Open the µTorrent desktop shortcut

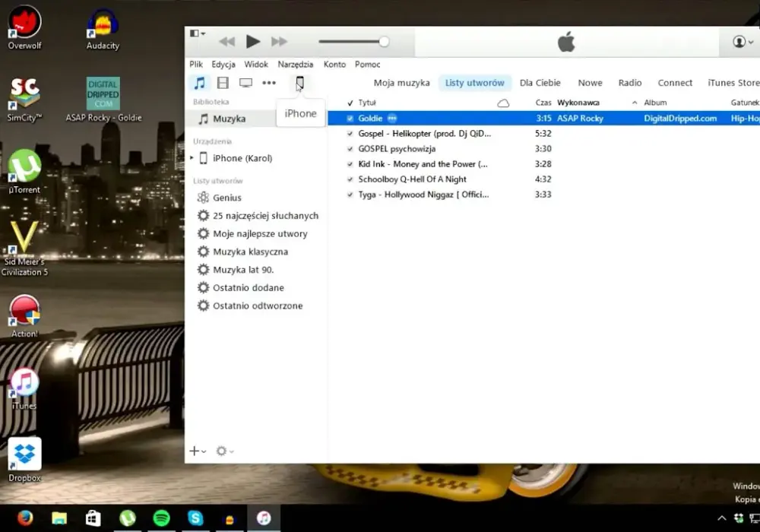[x=24, y=172]
